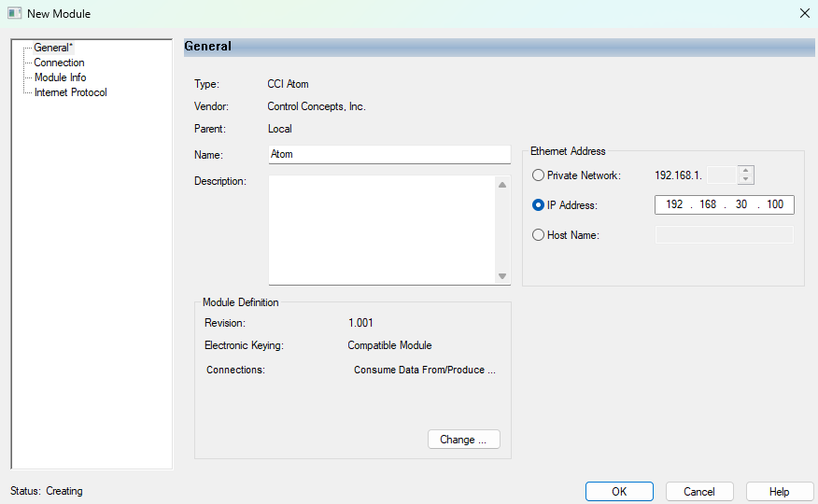
Task: Open Help for the module
Action: pos(779,492)
